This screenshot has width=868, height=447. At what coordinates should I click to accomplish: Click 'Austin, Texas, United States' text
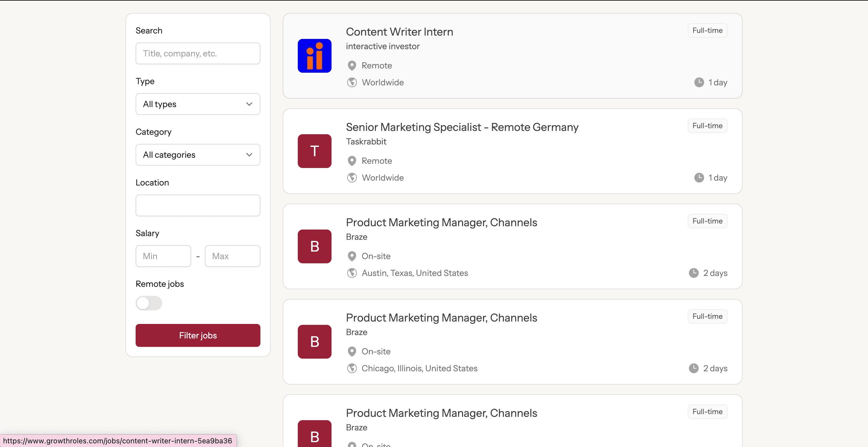415,273
